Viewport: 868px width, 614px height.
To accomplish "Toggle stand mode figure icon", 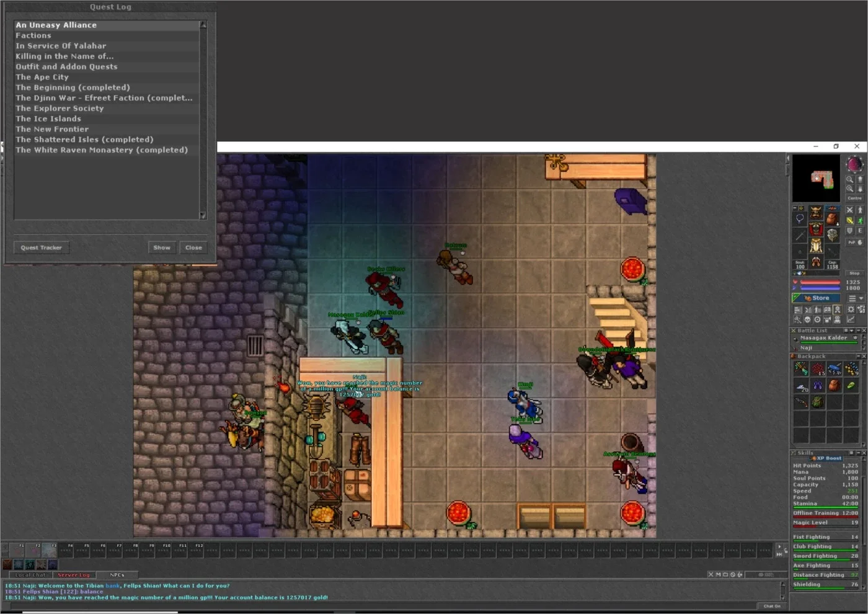I will coord(860,210).
